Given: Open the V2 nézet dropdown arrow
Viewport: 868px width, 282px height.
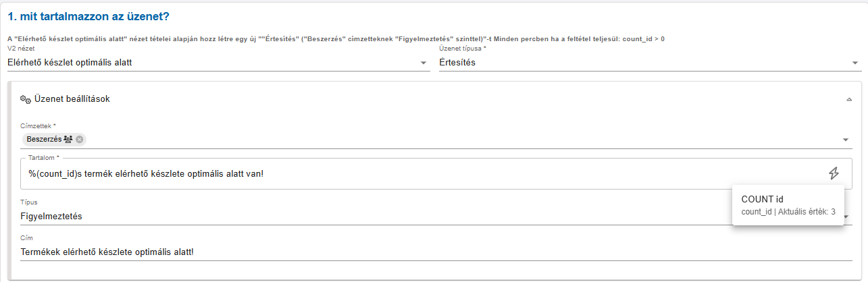Looking at the screenshot, I should [424, 63].
